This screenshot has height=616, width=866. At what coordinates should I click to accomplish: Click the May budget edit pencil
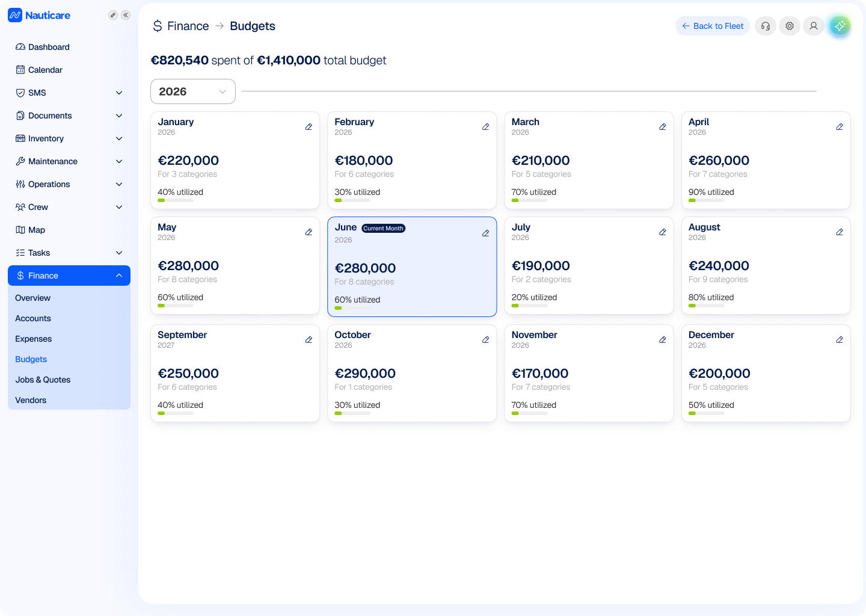pyautogui.click(x=309, y=232)
